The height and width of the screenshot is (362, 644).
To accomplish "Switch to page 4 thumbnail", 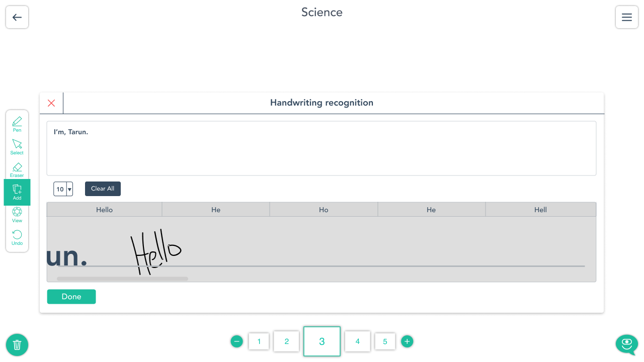I will click(358, 341).
